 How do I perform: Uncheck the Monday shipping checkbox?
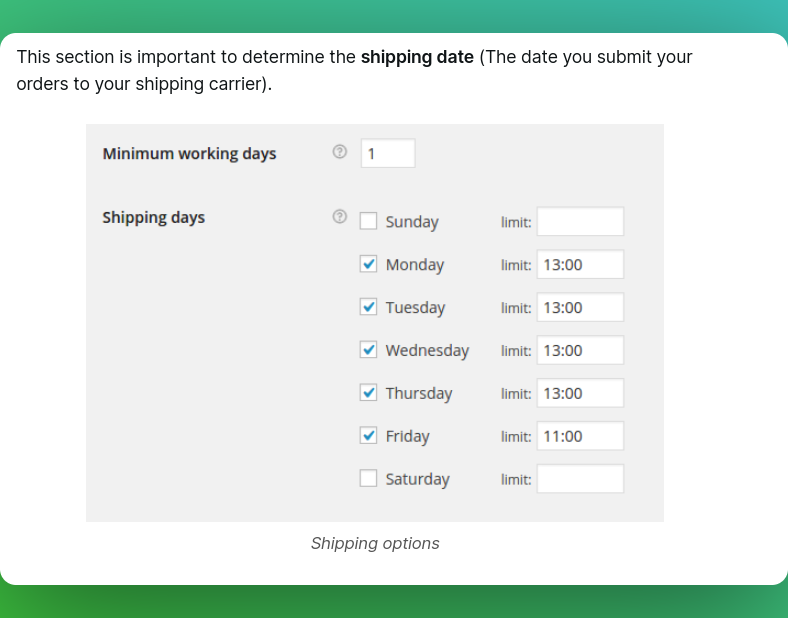click(x=368, y=264)
